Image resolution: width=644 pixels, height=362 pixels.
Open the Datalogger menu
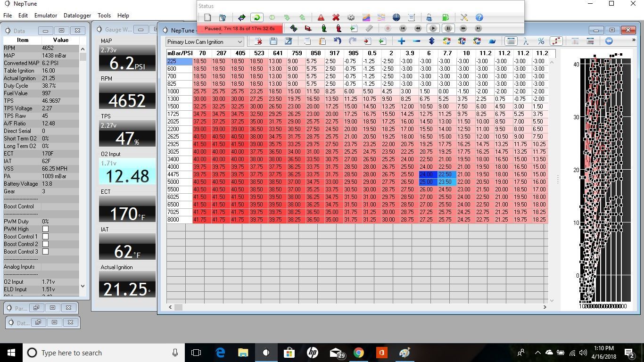click(77, 16)
